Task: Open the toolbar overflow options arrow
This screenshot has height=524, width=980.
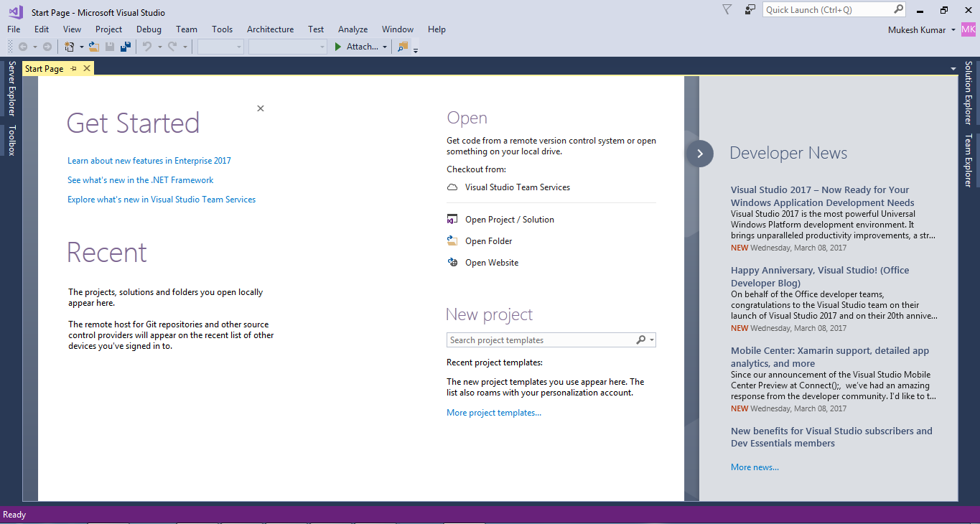Action: [x=416, y=50]
